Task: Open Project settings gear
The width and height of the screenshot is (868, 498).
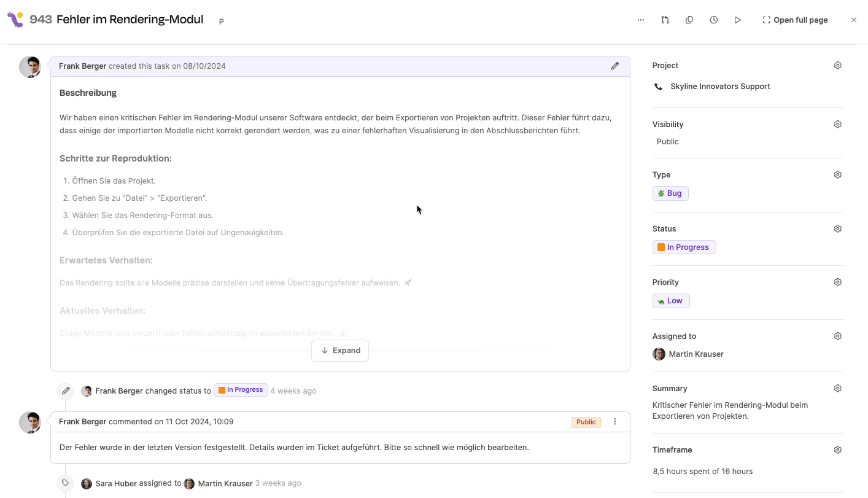Action: click(837, 66)
